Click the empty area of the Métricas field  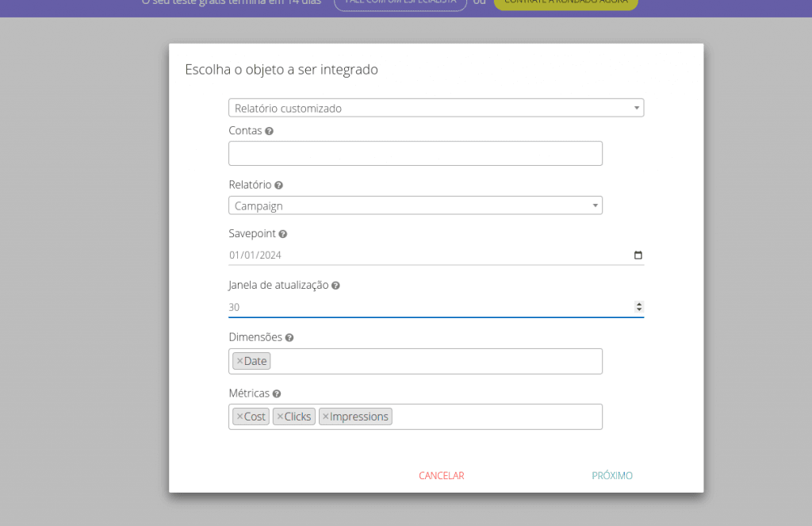point(496,417)
